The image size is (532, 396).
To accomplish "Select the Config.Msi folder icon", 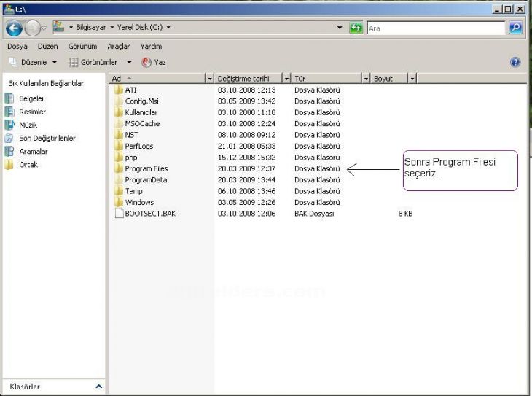I will pyautogui.click(x=118, y=101).
